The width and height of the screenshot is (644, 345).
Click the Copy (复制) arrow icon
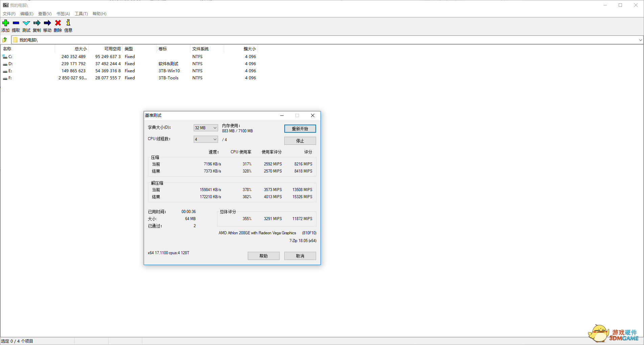click(x=37, y=23)
